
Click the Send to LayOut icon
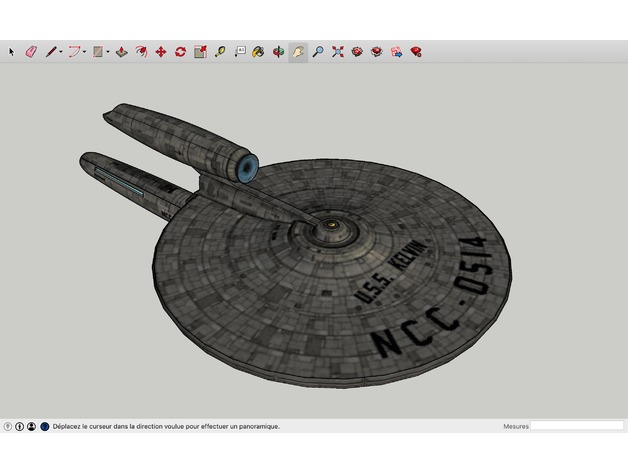397,52
